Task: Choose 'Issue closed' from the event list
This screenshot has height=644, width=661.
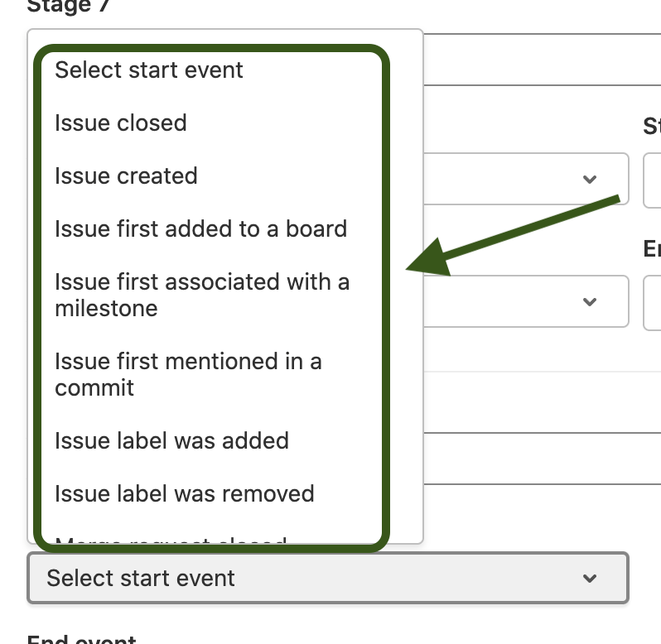Action: click(121, 123)
